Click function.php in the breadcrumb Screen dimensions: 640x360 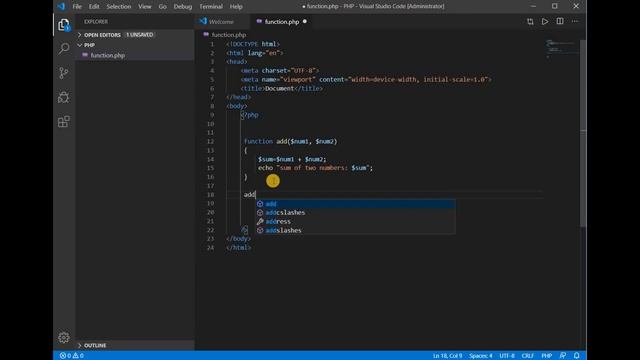(x=229, y=35)
